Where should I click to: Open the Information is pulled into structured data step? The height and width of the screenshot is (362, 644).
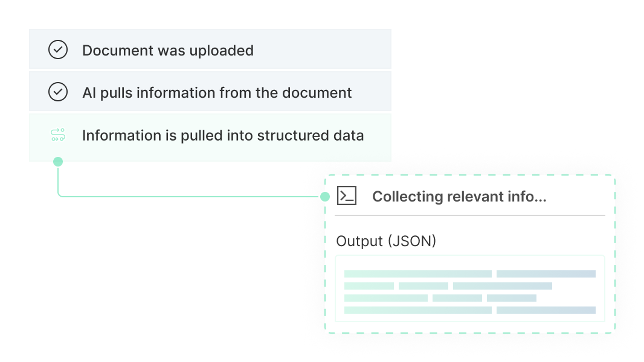click(223, 135)
